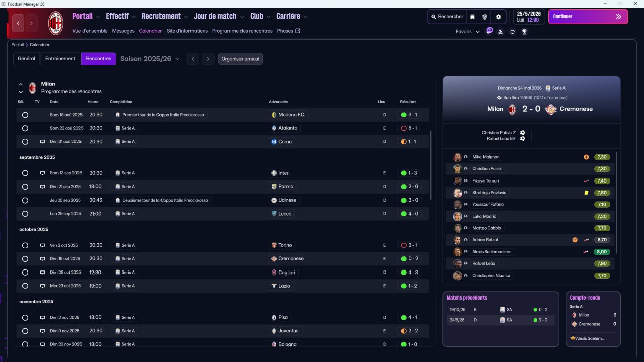Click the 25/5/2026 Lun 12:00 date box
The image size is (644, 362).
529,17
